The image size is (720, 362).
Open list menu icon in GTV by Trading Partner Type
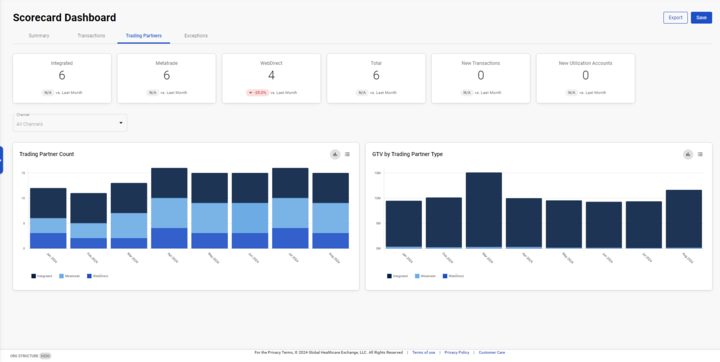700,154
